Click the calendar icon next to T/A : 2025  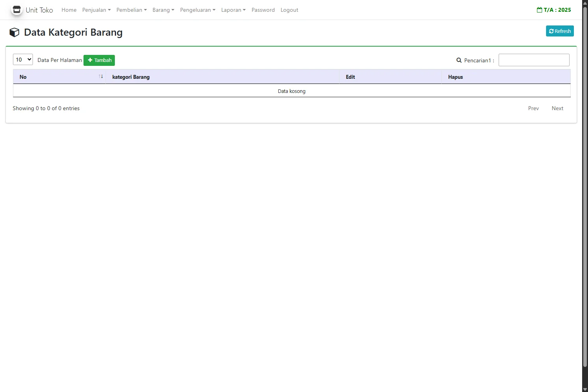tap(539, 10)
